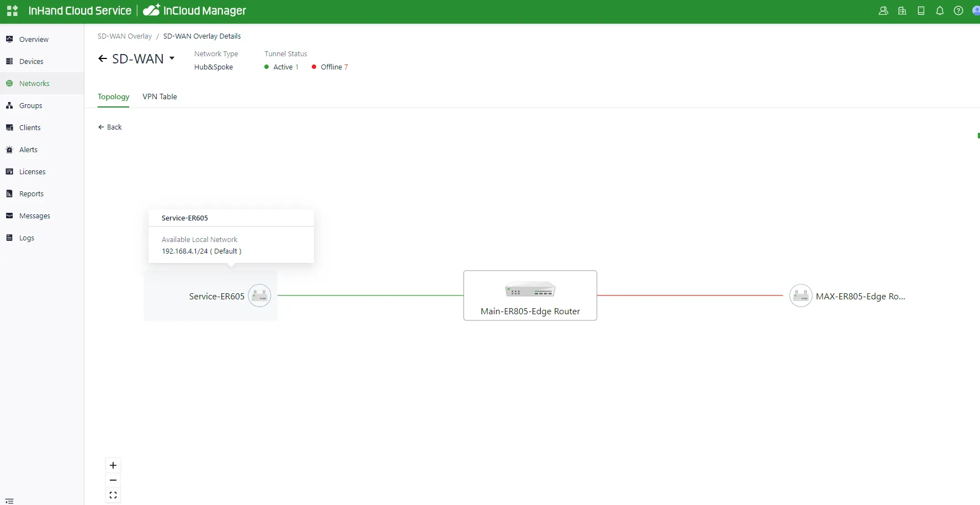
Task: Open the notifications bell
Action: pos(940,10)
